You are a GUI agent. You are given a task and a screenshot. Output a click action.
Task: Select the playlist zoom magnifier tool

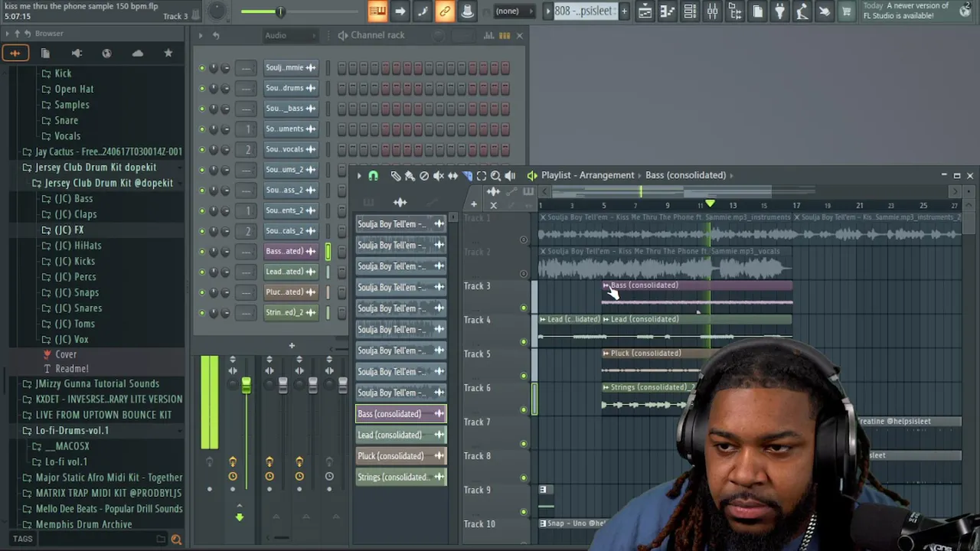click(495, 175)
